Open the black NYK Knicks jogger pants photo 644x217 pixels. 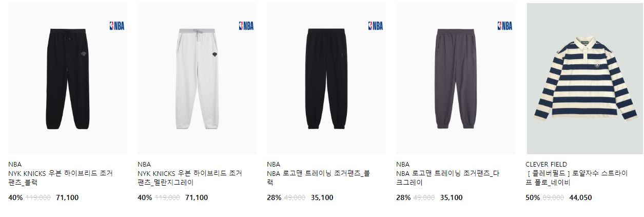click(68, 79)
